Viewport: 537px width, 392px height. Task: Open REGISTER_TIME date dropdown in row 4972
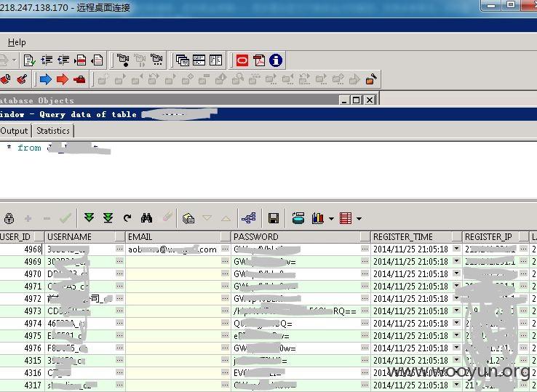(456, 298)
